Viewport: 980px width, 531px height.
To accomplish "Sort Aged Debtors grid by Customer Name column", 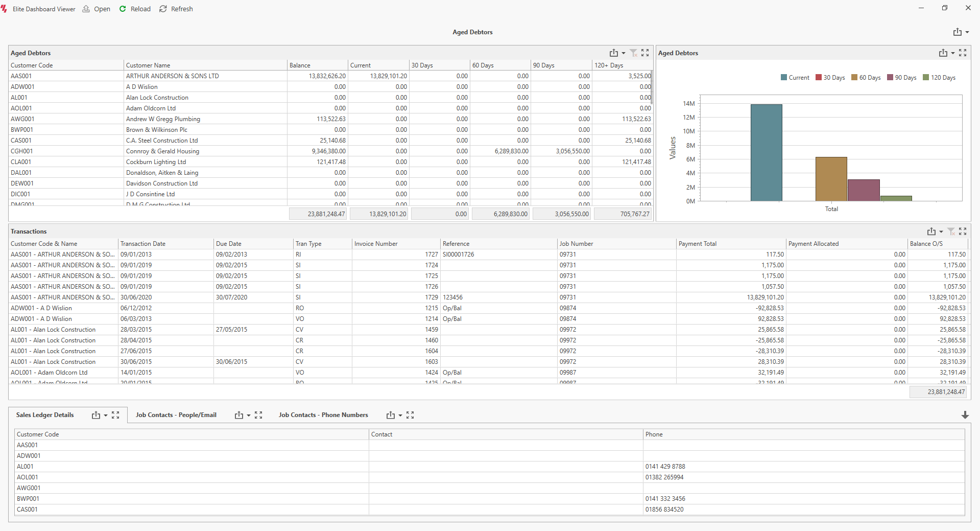I will pos(205,65).
